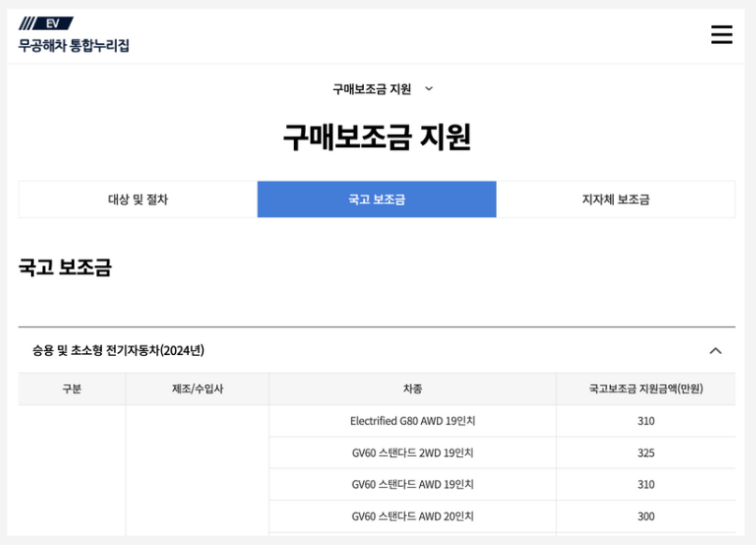Screen dimensions: 756x545
Task: Select the 지자체 보조금 tab
Action: 615,199
